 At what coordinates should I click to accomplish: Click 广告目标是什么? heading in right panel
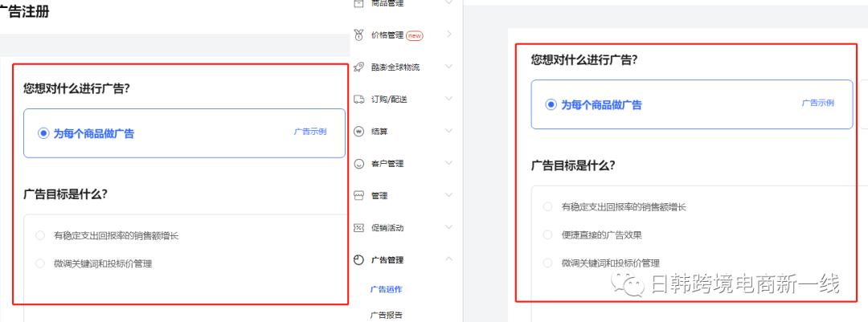573,165
